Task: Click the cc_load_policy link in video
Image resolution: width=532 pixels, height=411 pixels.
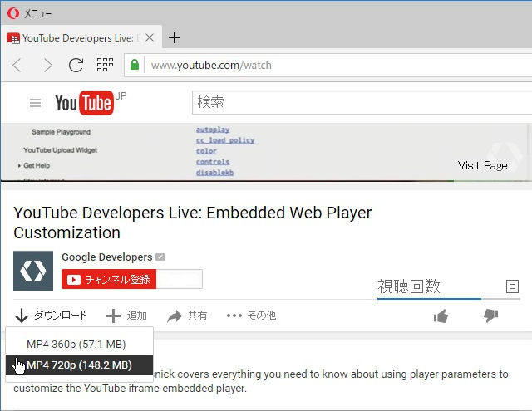Action: (x=225, y=140)
